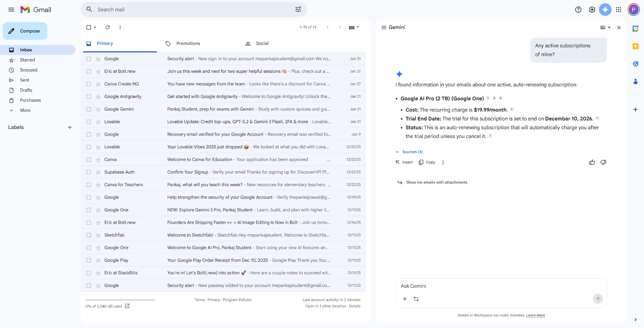This screenshot has height=328, width=644.
Task: Check the Canva for Teachers email checkbox
Action: click(89, 185)
